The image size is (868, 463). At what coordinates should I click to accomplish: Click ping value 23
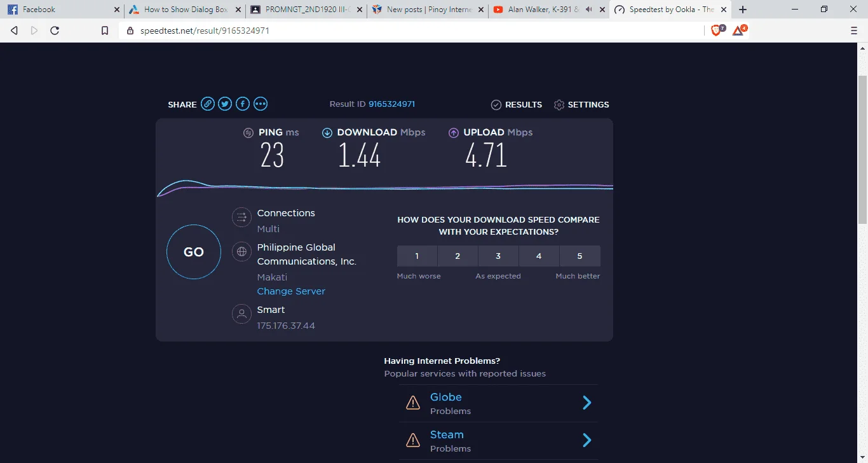point(272,155)
